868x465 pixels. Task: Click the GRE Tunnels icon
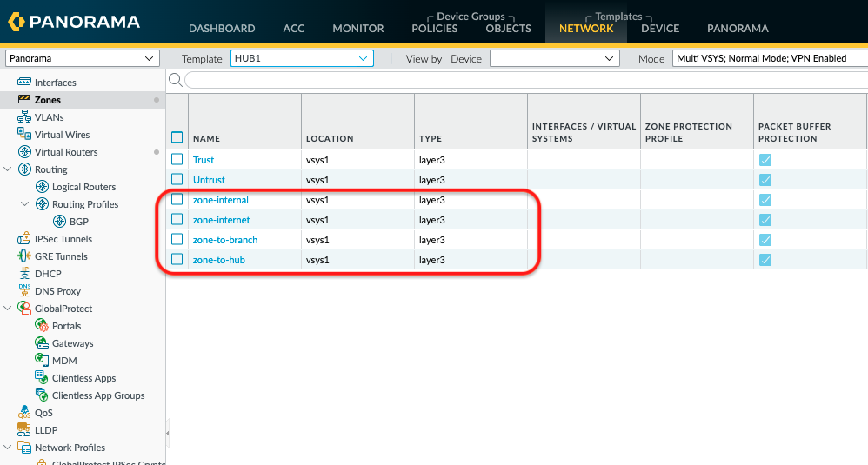(x=24, y=256)
